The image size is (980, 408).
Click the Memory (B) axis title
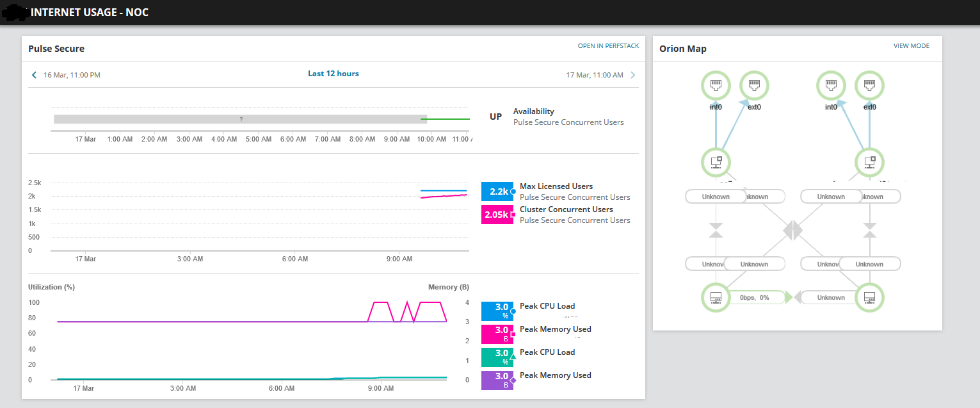pyautogui.click(x=449, y=287)
